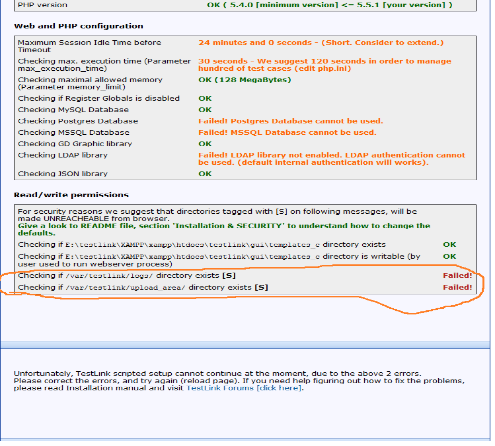
Task: Select the 'Web and PHP configuration' heading
Action: (79, 26)
